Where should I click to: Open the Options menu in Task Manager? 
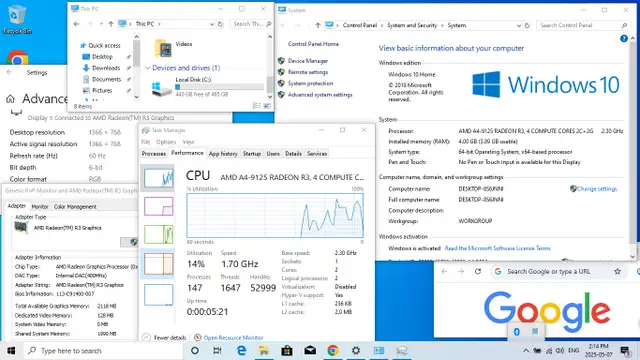166,142
